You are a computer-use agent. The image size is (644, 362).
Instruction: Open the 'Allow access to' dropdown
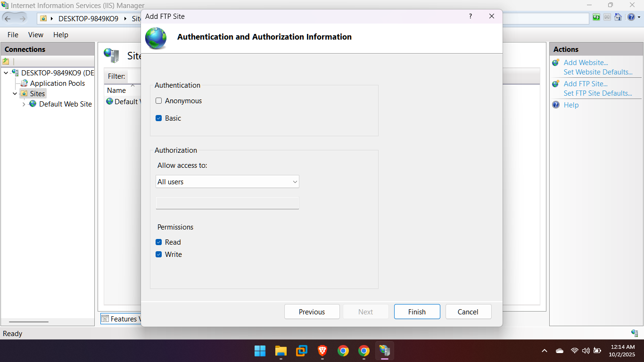pyautogui.click(x=227, y=182)
